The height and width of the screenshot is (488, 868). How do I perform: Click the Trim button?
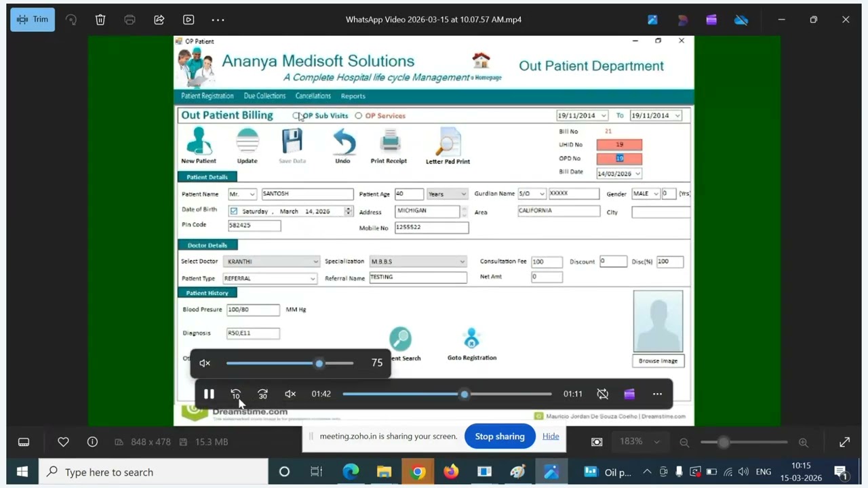point(33,20)
